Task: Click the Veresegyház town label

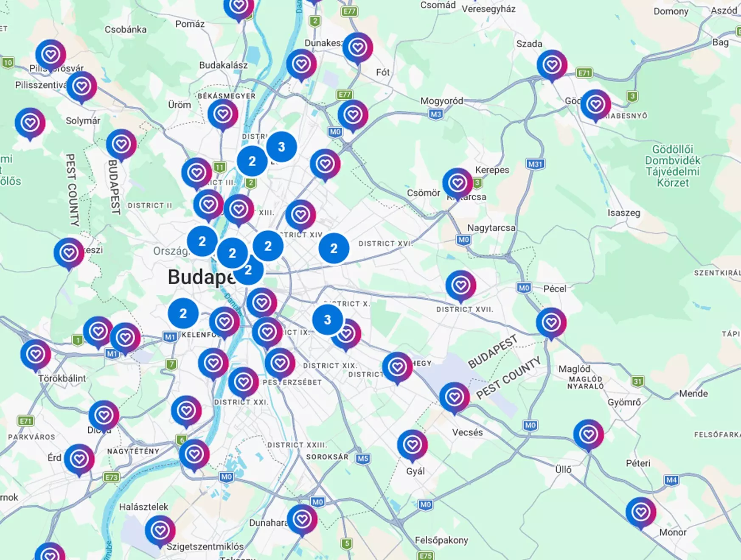Action: (x=488, y=9)
